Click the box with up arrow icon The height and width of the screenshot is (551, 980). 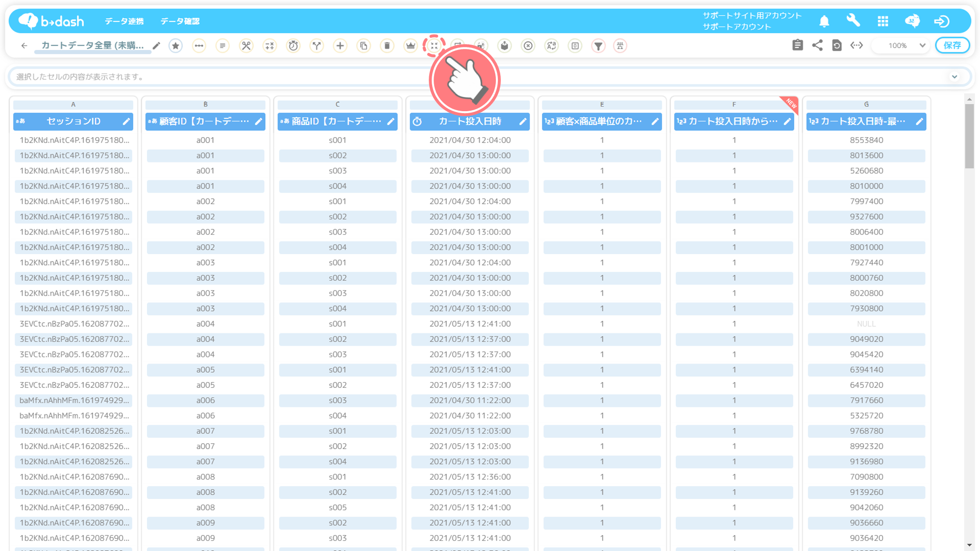tap(505, 46)
